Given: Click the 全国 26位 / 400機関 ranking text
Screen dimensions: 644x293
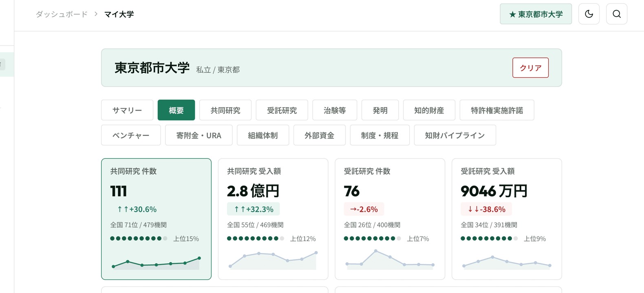Looking at the screenshot, I should click(x=372, y=225).
